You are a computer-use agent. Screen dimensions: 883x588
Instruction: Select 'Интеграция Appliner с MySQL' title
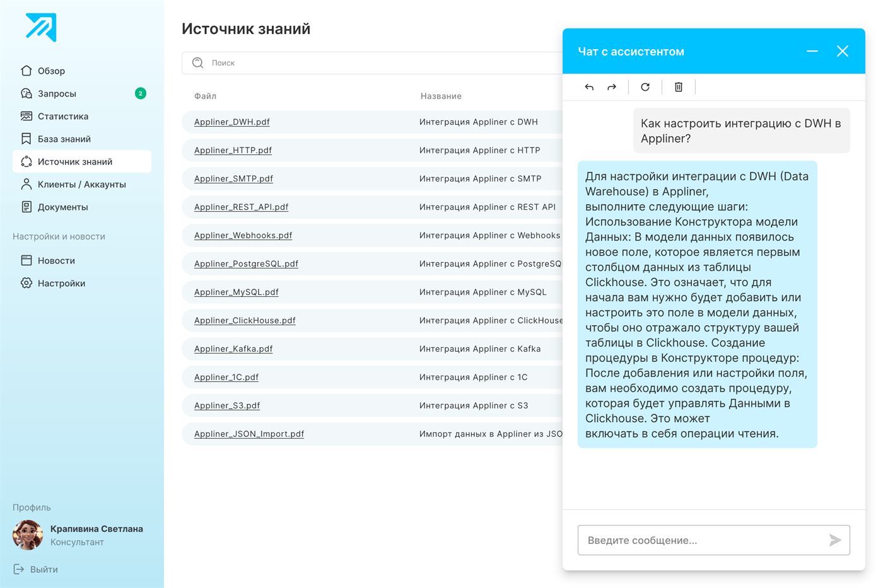(483, 292)
